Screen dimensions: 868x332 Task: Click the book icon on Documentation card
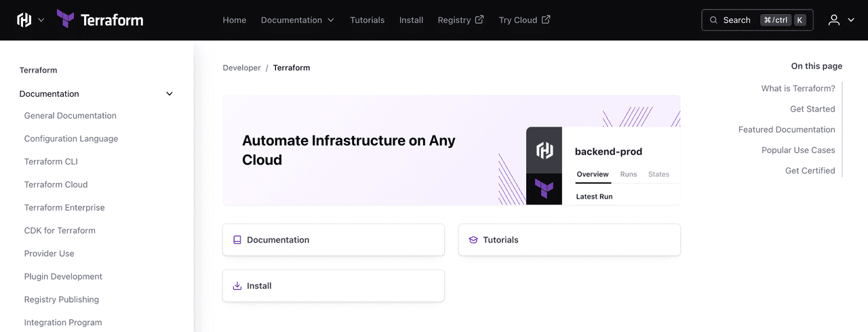coord(237,240)
